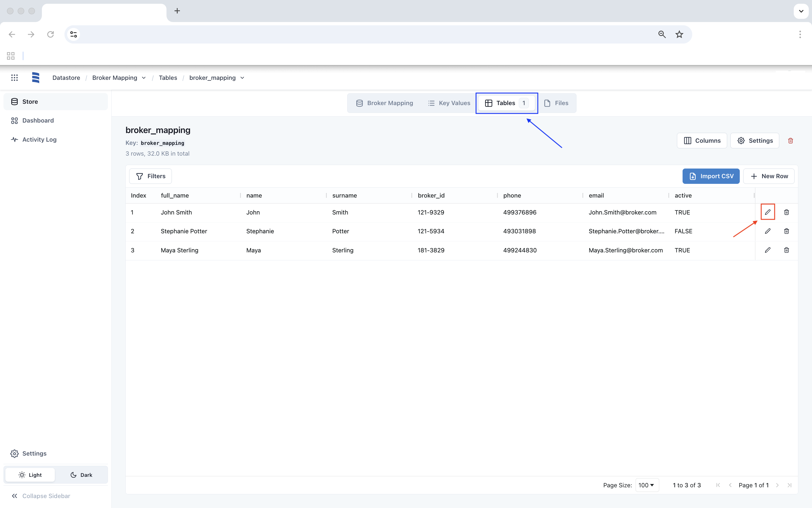Go to Datastore breadcrumb link

(x=66, y=78)
